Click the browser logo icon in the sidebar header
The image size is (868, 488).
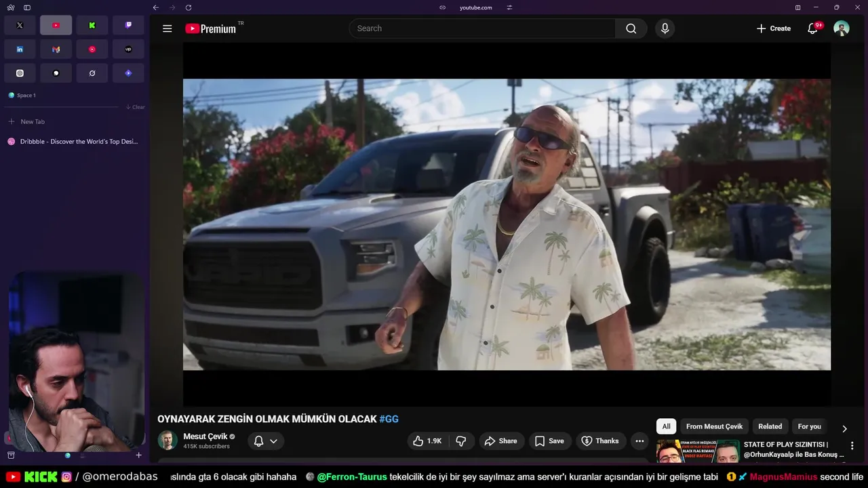[11, 7]
